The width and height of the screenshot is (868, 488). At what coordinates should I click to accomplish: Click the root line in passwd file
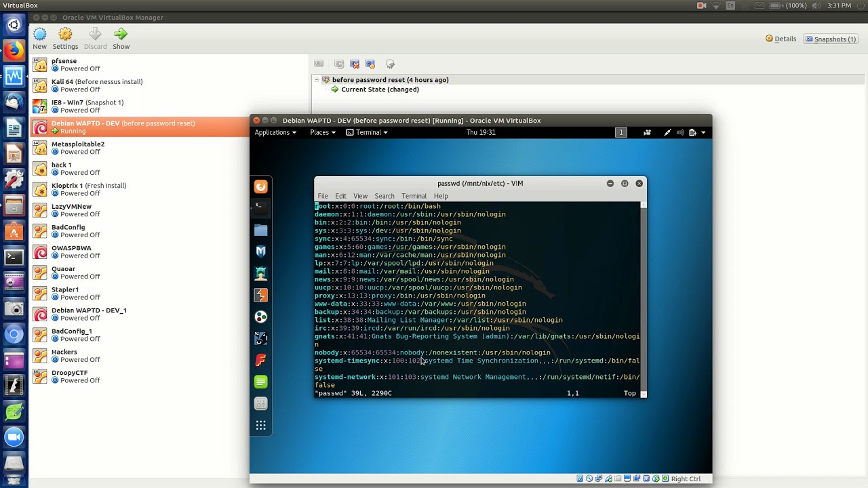(x=378, y=206)
